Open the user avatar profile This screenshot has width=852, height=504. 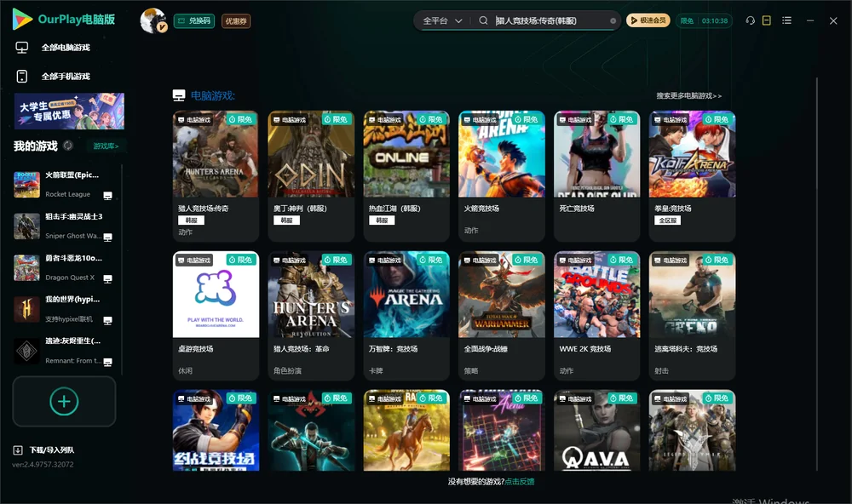153,20
